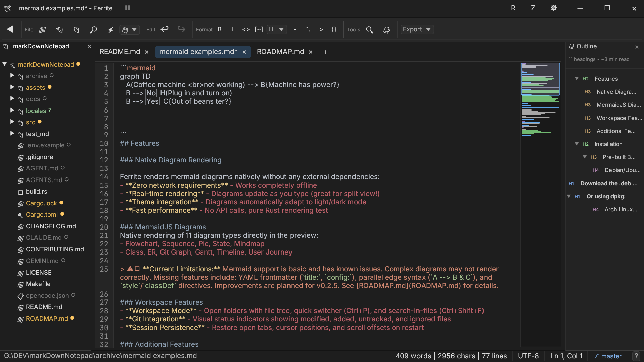Click the undo arrow icon
Screen dimensions: 644x362
[x=165, y=29]
